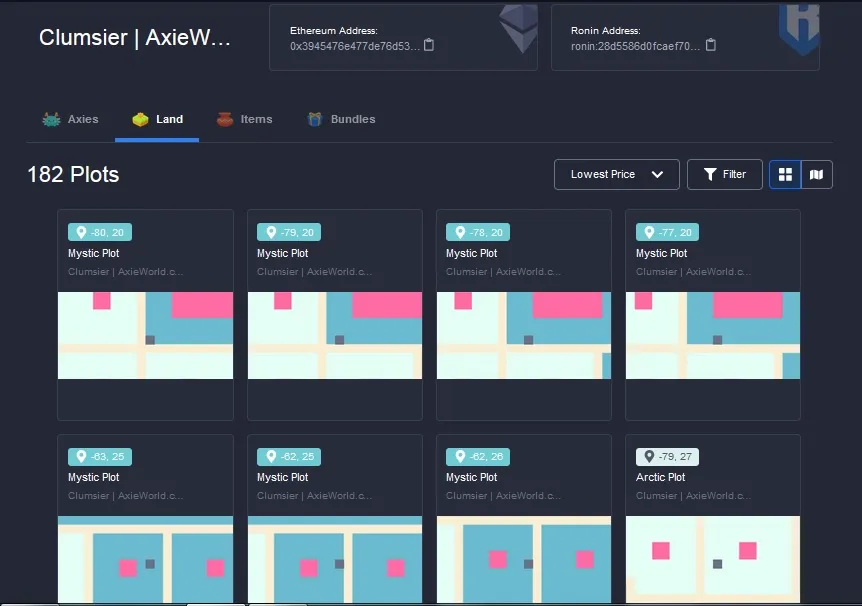Image resolution: width=862 pixels, height=606 pixels.
Task: Open map thumbnail of plot -77, 20
Action: [x=713, y=335]
